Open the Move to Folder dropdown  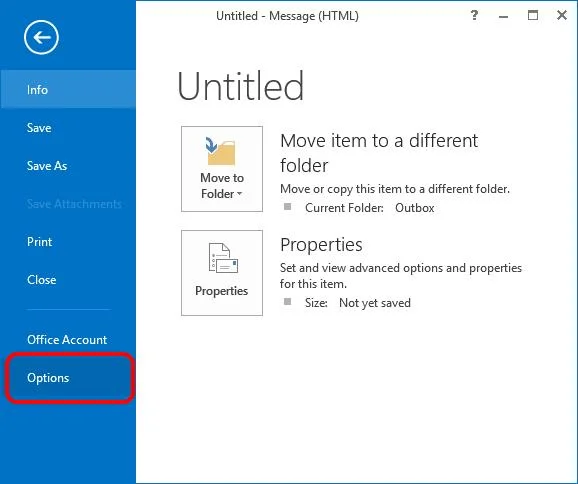pyautogui.click(x=222, y=169)
